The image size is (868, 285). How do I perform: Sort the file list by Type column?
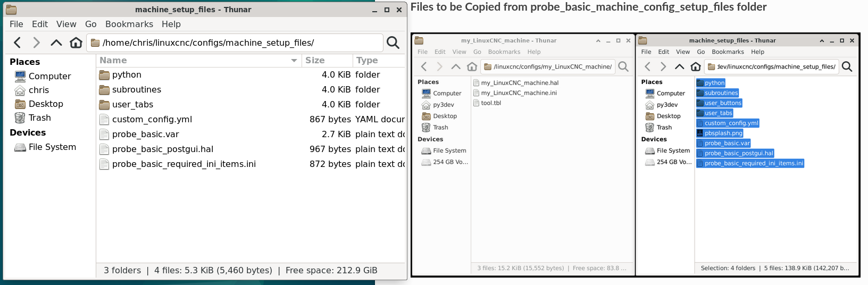379,61
